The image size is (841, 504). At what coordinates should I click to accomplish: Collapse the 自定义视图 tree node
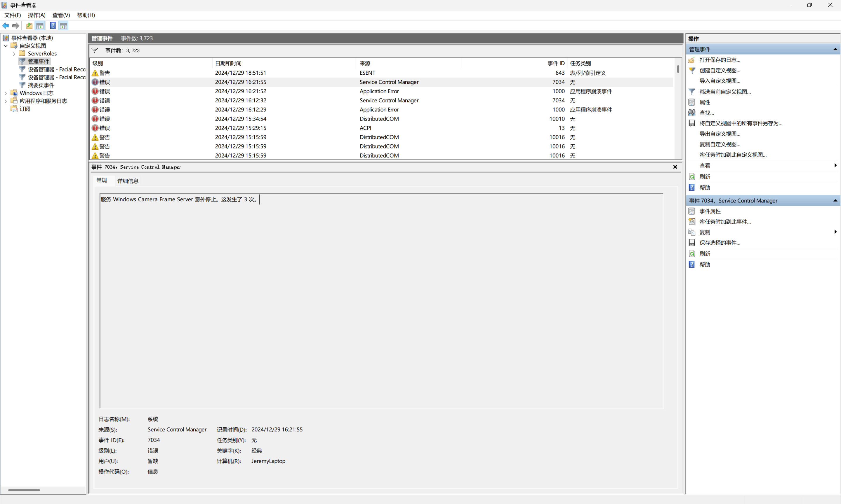click(6, 46)
